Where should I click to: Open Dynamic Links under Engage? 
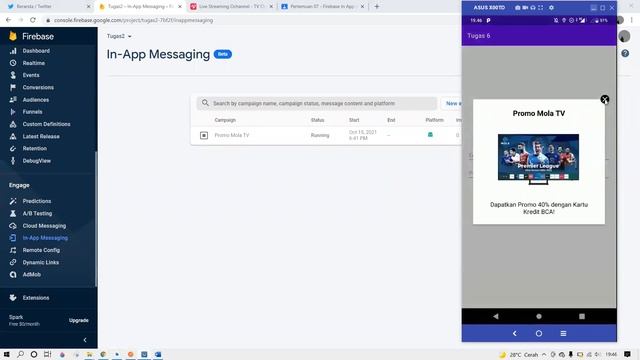click(40, 262)
